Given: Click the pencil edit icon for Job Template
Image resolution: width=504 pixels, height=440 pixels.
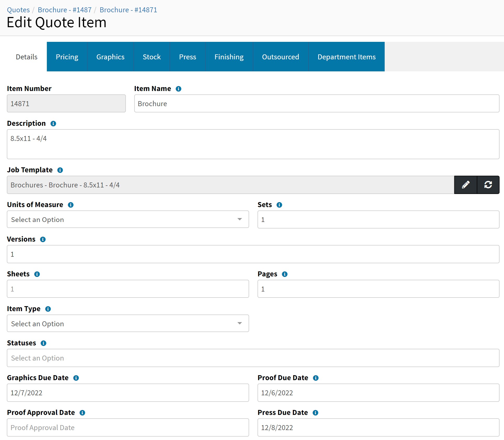Looking at the screenshot, I should pyautogui.click(x=465, y=185).
